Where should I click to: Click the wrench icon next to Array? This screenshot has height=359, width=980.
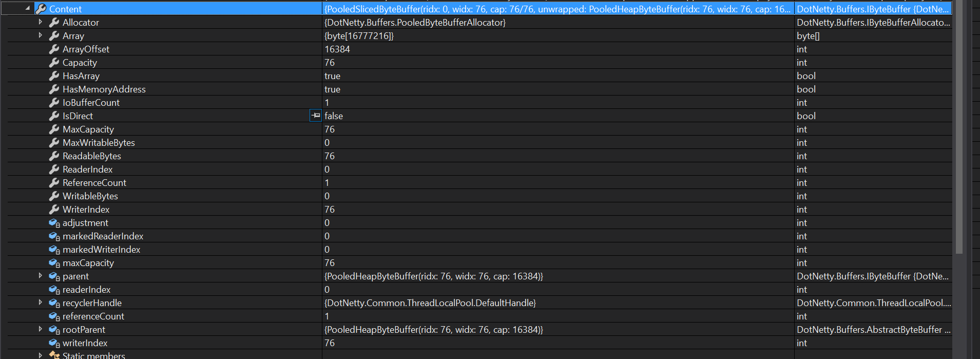pyautogui.click(x=54, y=35)
